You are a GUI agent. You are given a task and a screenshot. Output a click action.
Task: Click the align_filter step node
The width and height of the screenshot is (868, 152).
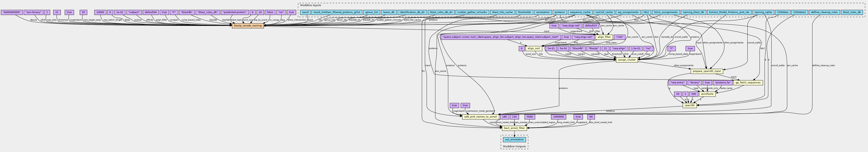pos(604,37)
